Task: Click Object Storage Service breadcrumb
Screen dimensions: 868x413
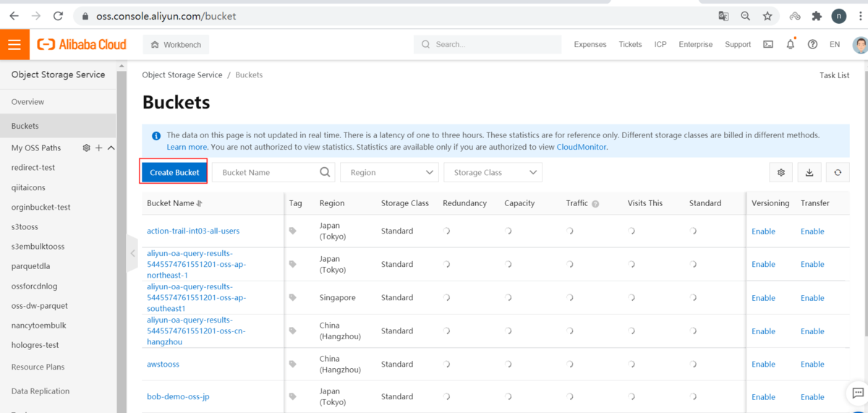Action: pos(182,75)
